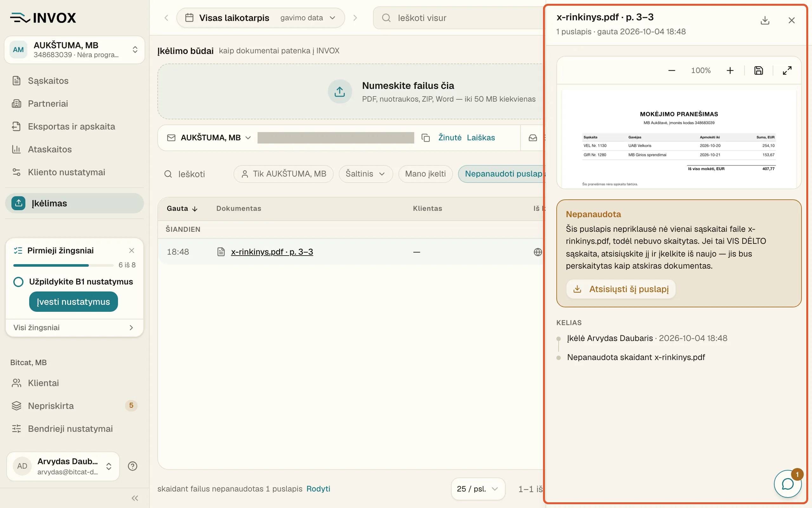
Task: Select Įkėlimas sidebar item
Action: (x=75, y=203)
